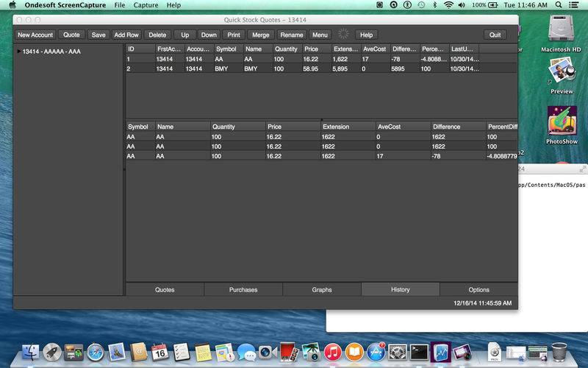The image size is (588, 368).
Task: Click the Spotlight search magnifier icon
Action: 561,5
